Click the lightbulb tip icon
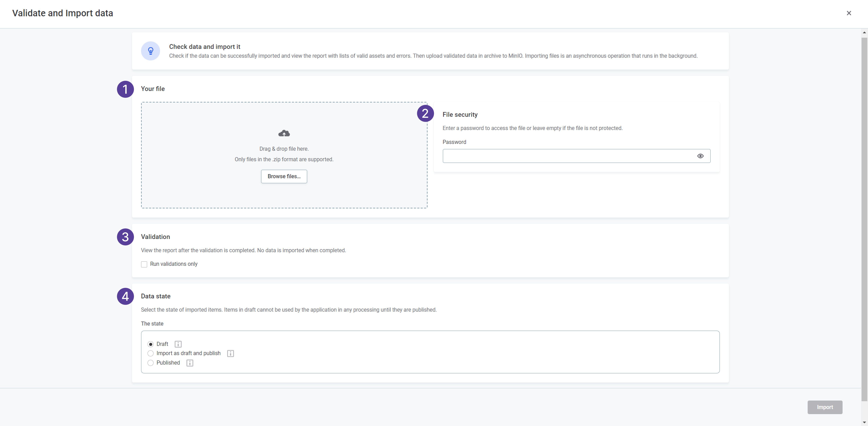 (x=150, y=51)
